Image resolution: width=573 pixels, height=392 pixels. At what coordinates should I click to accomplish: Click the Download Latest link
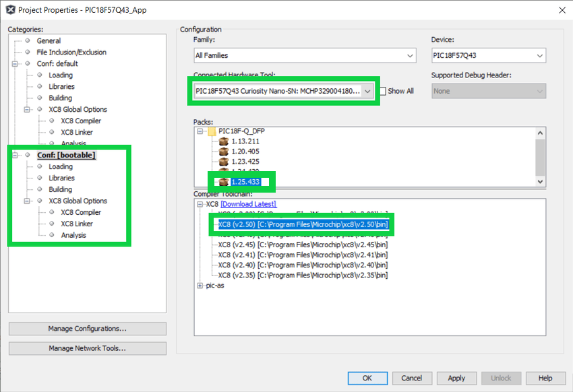click(x=248, y=204)
